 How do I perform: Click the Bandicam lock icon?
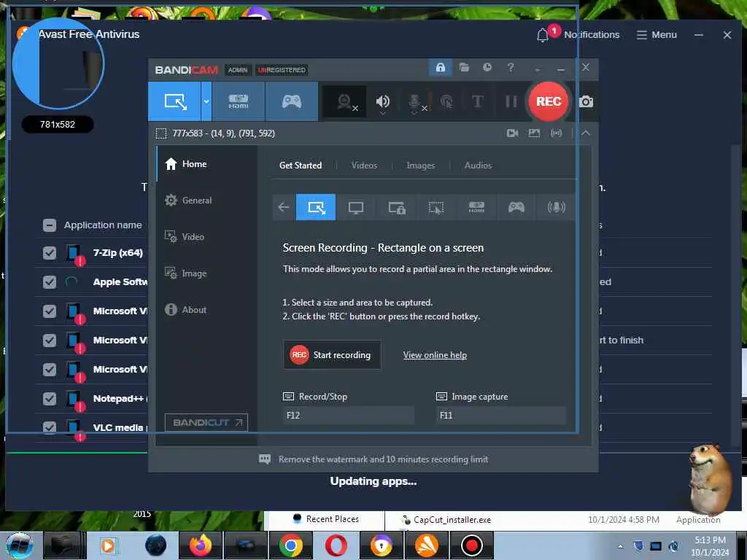point(441,67)
